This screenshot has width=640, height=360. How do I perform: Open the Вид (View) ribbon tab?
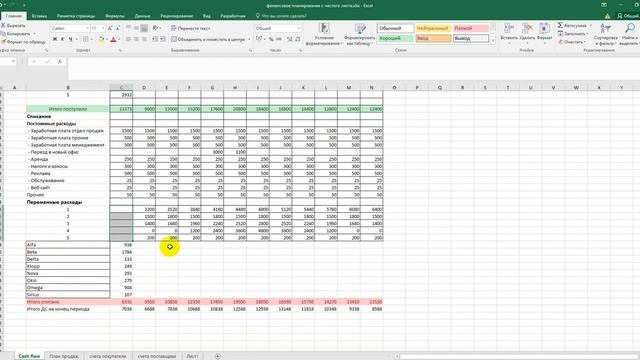tap(207, 16)
